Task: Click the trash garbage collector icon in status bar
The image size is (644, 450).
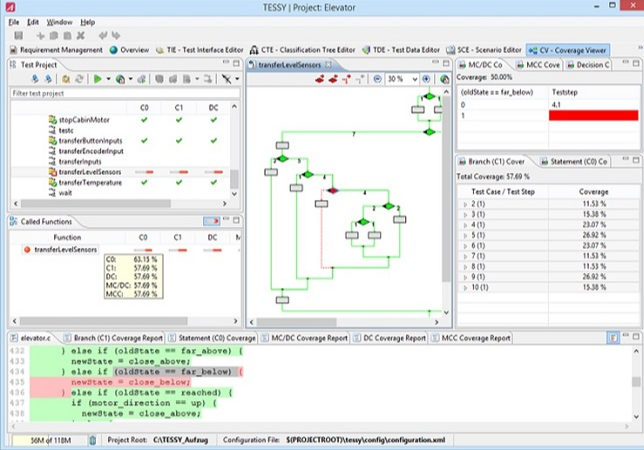Action: click(x=93, y=440)
